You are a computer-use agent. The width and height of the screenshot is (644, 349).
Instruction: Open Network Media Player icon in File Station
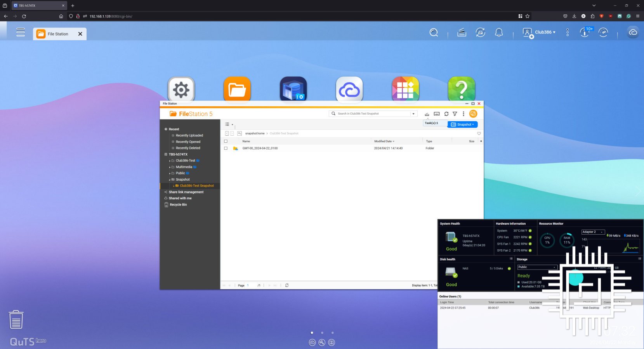(437, 114)
